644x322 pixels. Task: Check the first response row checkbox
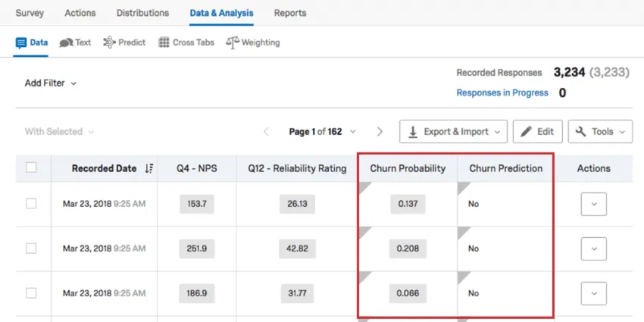(31, 204)
